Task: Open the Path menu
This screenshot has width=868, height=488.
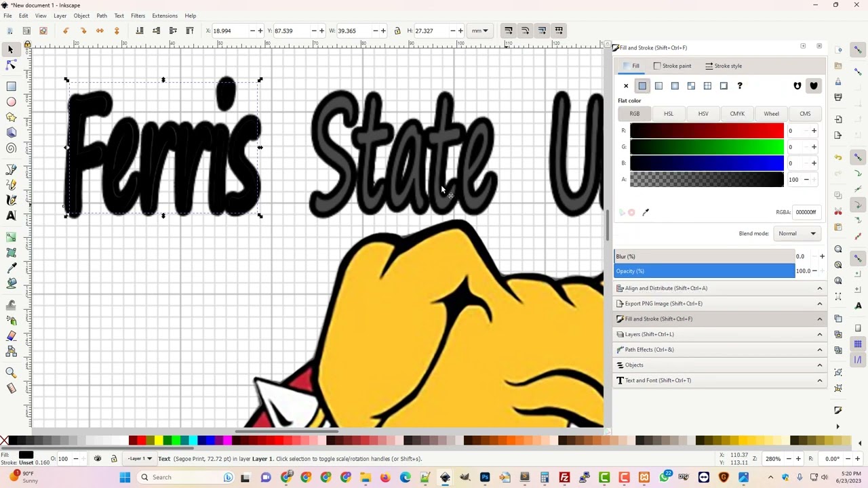Action: click(102, 16)
